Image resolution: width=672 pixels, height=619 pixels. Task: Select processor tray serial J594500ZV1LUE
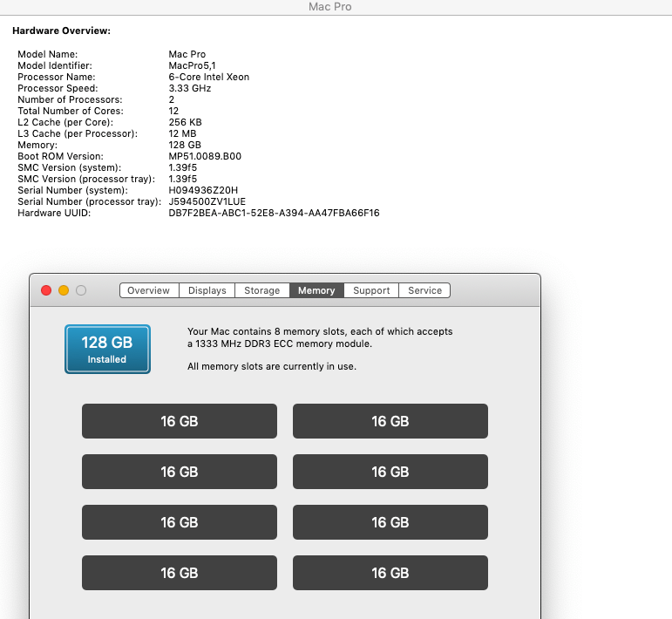click(x=207, y=201)
